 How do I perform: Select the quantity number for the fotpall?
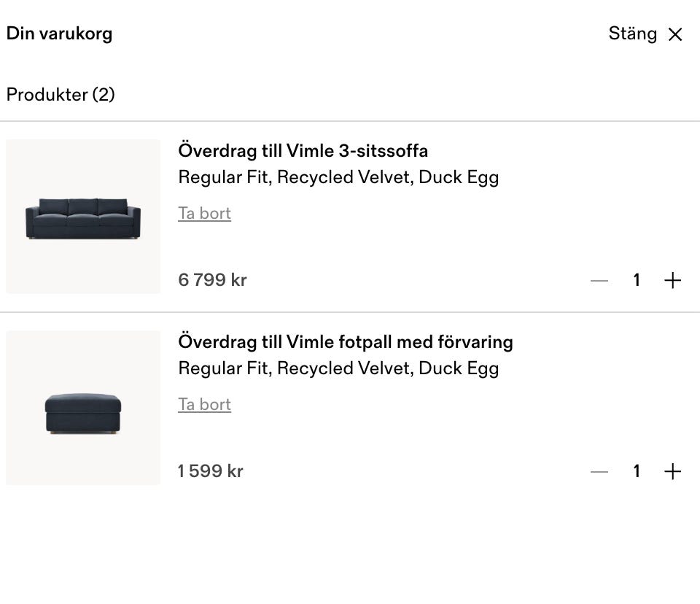(x=637, y=472)
